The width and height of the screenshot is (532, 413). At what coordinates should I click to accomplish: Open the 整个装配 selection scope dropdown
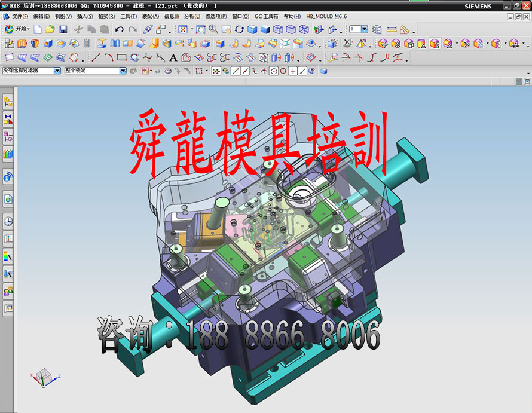123,71
